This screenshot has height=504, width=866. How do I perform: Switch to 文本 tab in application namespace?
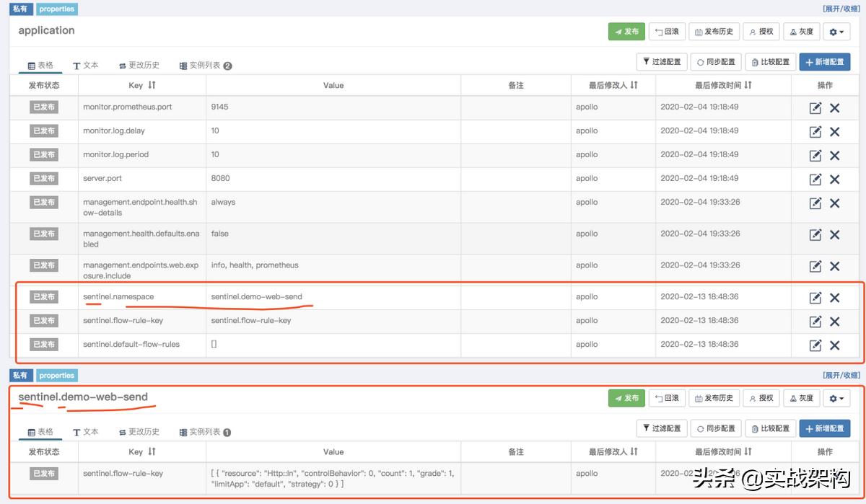pos(86,66)
